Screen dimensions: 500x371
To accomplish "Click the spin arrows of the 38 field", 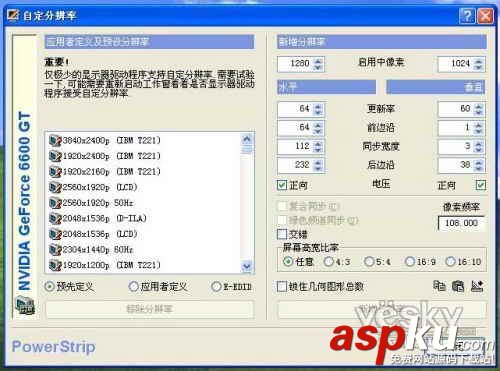I will pos(479,165).
